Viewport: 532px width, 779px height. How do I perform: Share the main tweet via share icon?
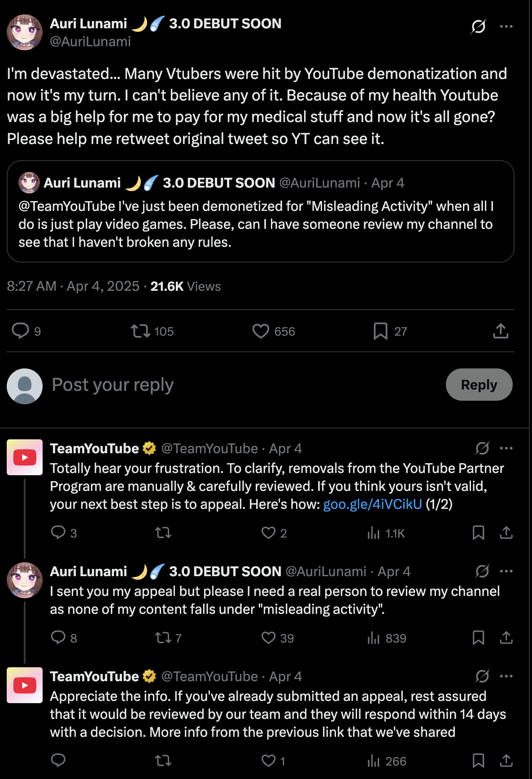[x=501, y=331]
